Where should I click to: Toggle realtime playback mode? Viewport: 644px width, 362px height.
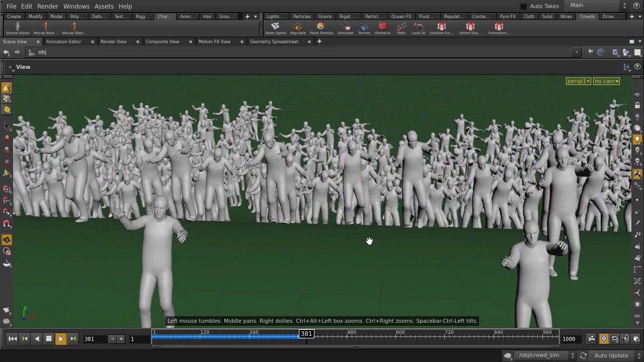(604, 339)
